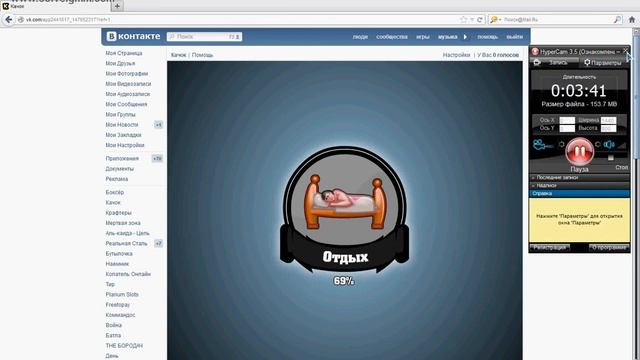This screenshot has height=360, width=640.
Task: Open HyperCam Параметры tab
Action: (603, 62)
